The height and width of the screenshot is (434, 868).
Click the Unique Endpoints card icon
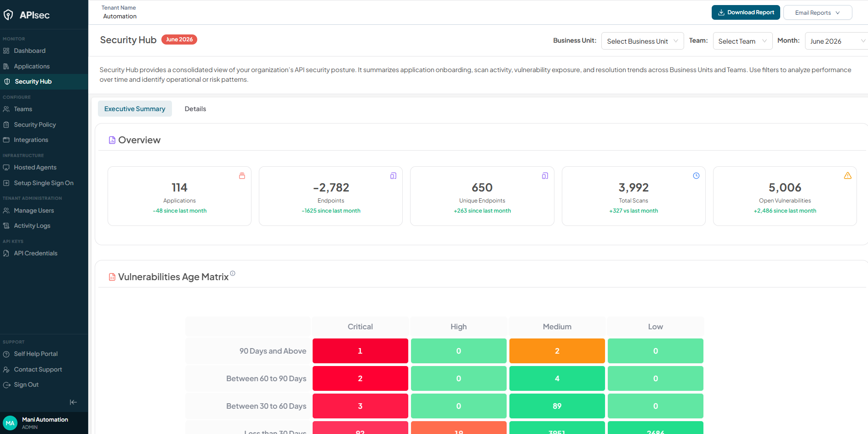(x=545, y=175)
